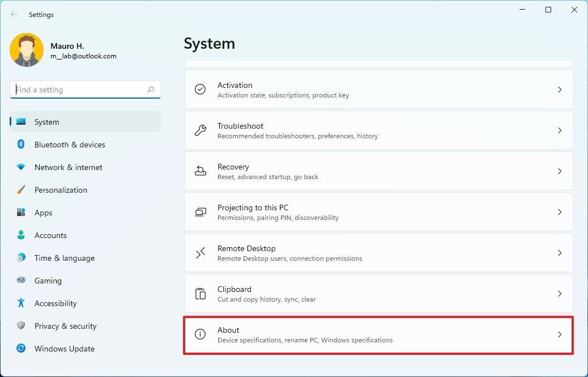588x377 pixels.
Task: Click the Projecting to this PC icon
Action: point(201,212)
